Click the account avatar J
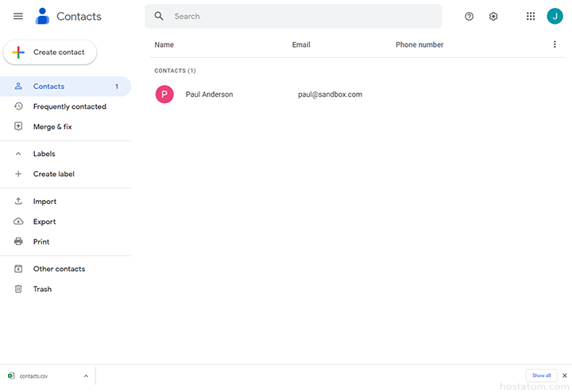 tap(555, 16)
